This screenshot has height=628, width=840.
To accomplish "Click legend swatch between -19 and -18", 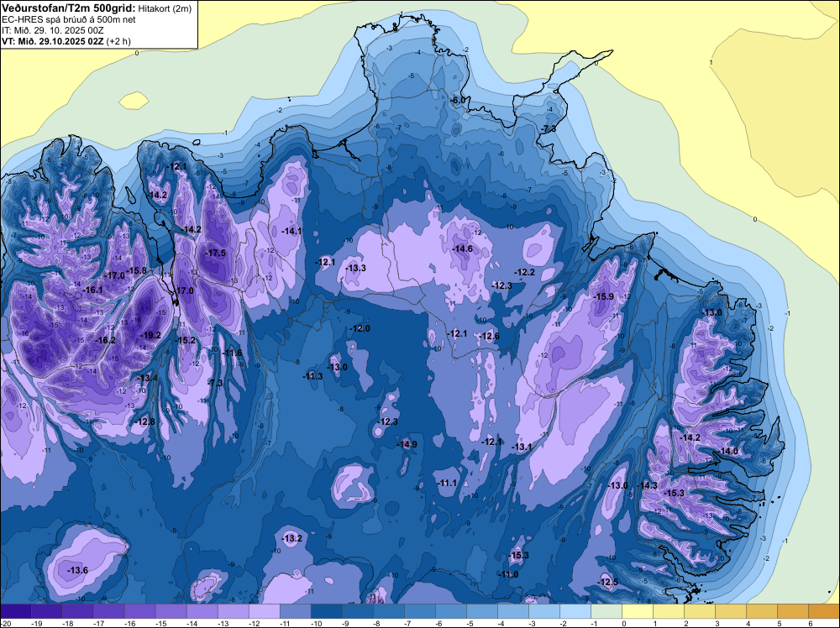I will pyautogui.click(x=46, y=611).
